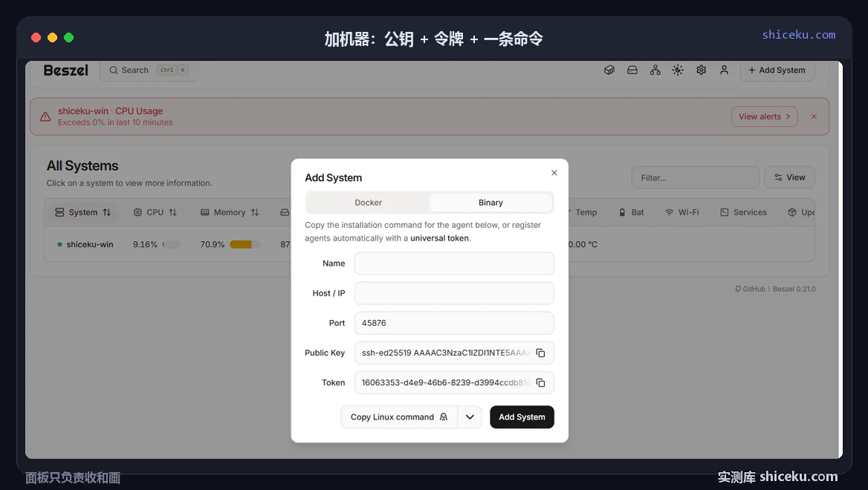This screenshot has height=490, width=868.
Task: Open the shiceku-win system row
Action: 429,244
